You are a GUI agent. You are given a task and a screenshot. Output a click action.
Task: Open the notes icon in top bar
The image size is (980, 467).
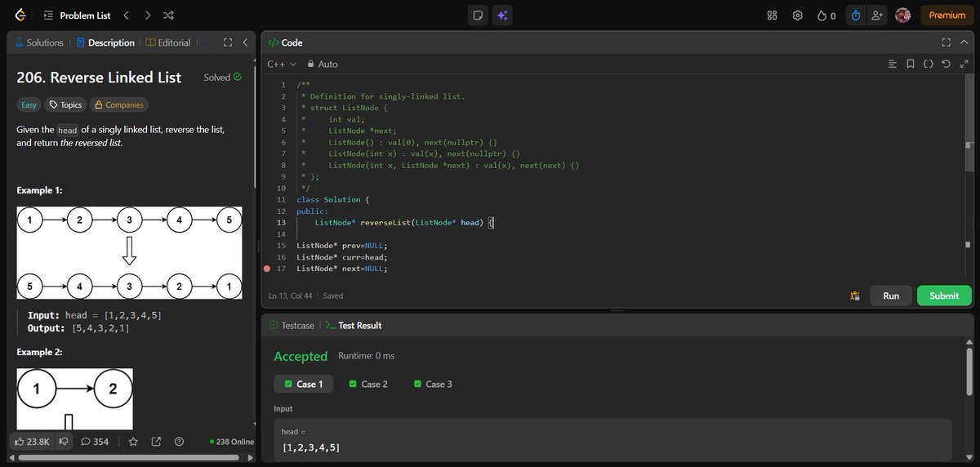point(479,16)
